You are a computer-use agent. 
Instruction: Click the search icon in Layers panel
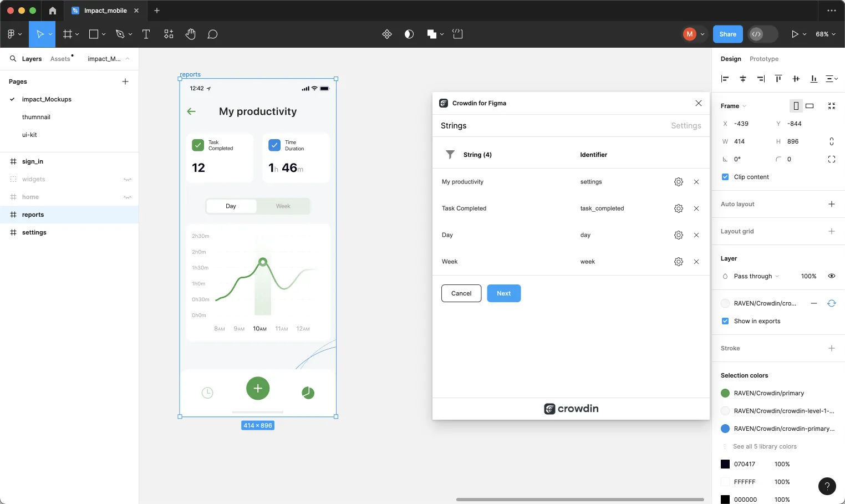pos(13,59)
